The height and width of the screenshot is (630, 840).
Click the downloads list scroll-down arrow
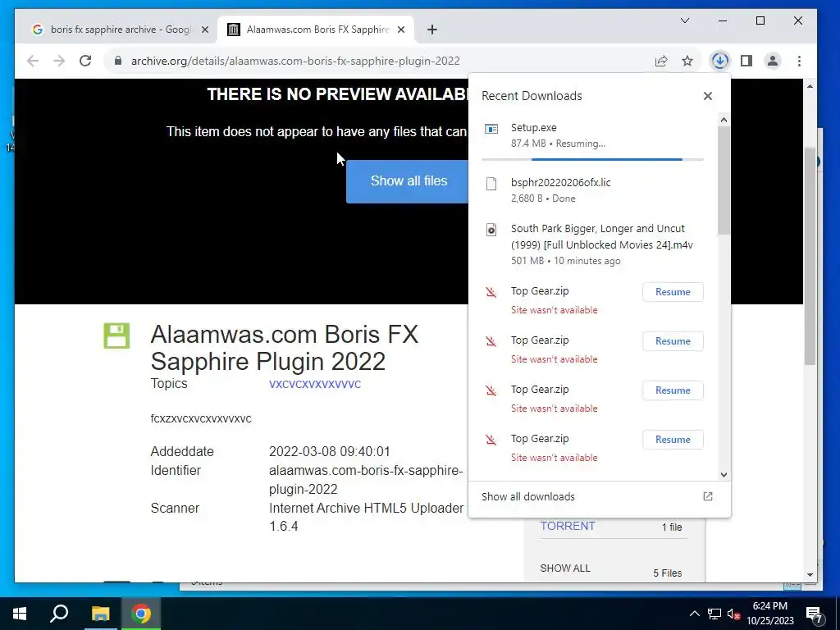[724, 475]
